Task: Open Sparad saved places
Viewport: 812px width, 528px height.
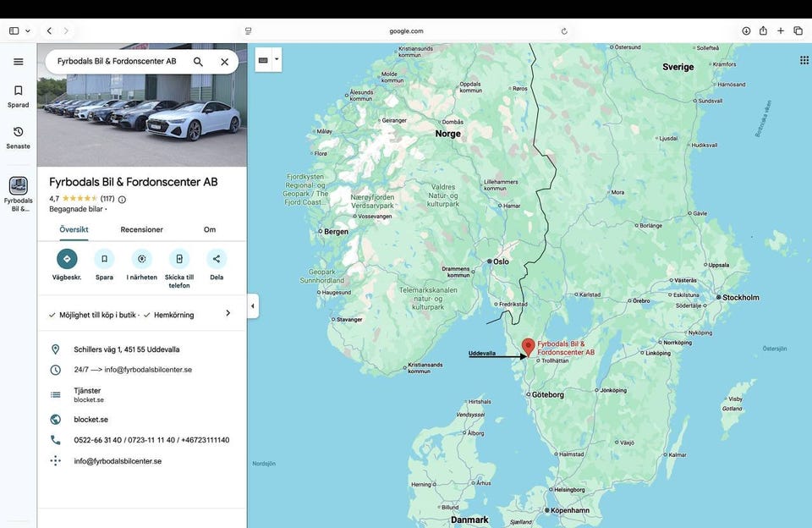Action: (x=19, y=96)
